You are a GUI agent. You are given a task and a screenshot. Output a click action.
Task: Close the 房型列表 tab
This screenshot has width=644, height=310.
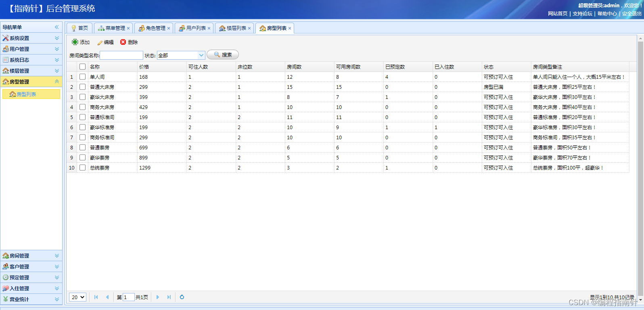point(290,28)
